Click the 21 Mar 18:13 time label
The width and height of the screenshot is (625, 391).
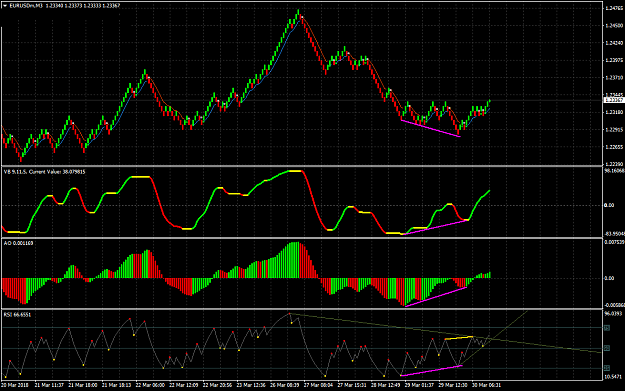(116, 385)
